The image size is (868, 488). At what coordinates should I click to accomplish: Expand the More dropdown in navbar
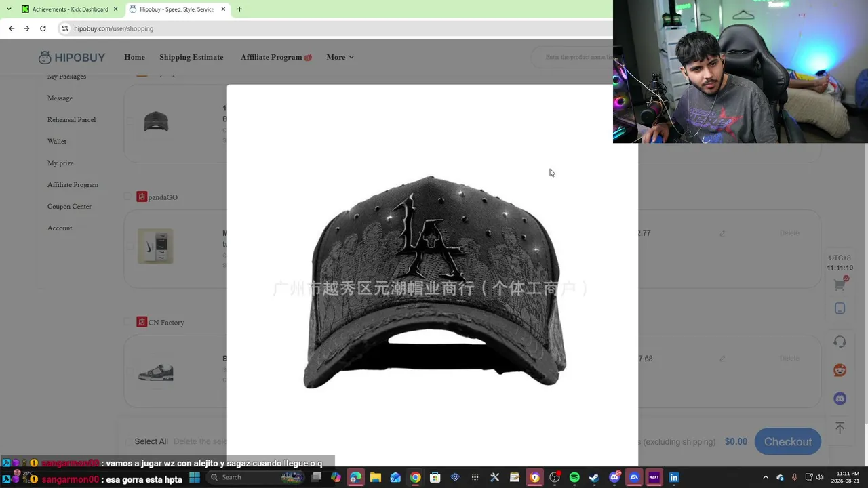[x=340, y=57]
